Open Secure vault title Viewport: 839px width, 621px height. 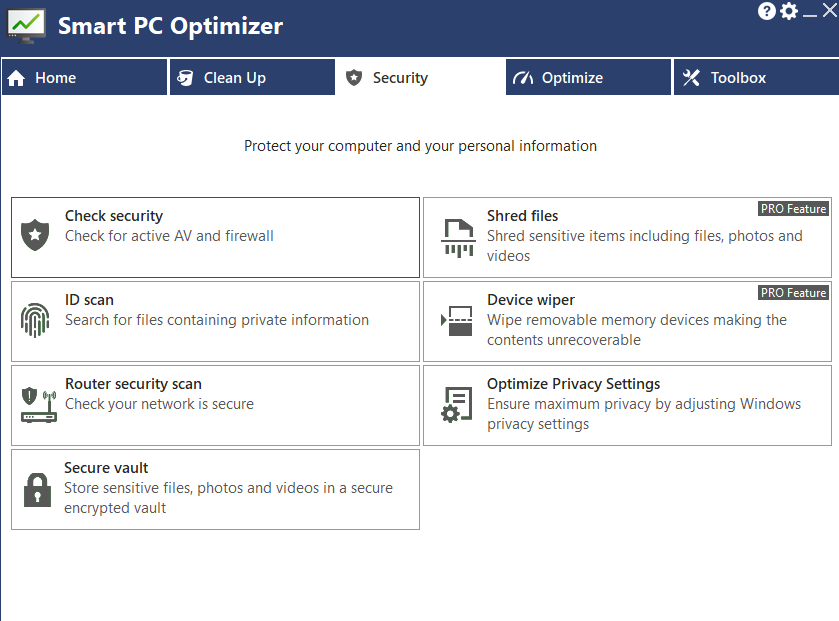(106, 467)
